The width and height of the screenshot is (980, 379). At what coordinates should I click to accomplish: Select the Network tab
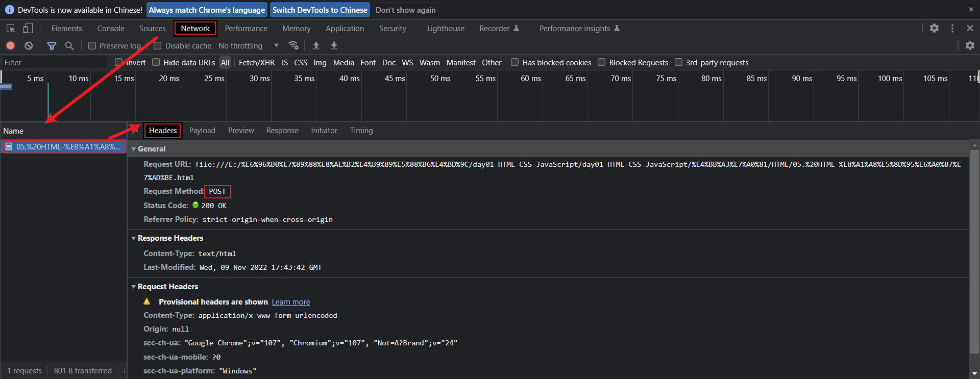tap(195, 29)
